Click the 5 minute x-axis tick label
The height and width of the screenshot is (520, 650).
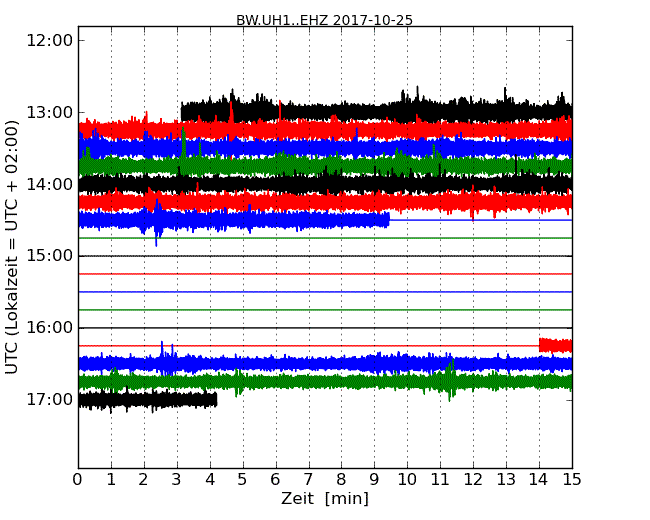tap(243, 479)
